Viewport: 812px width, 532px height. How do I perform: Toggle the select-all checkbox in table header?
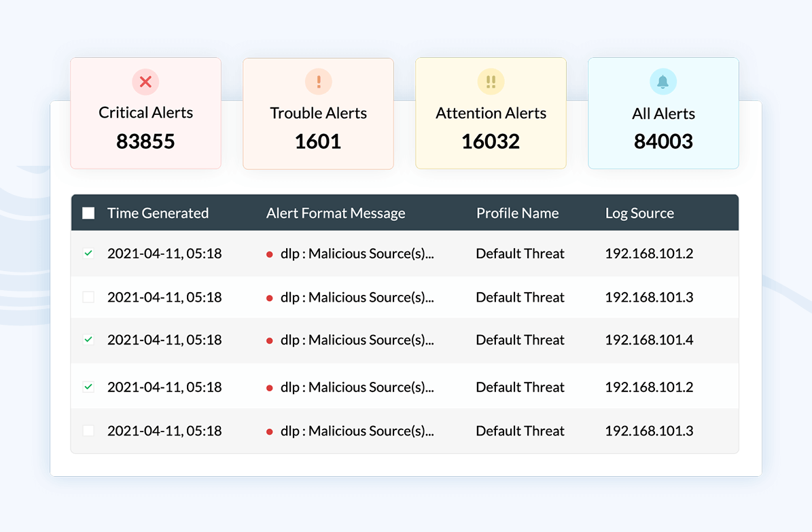(88, 213)
